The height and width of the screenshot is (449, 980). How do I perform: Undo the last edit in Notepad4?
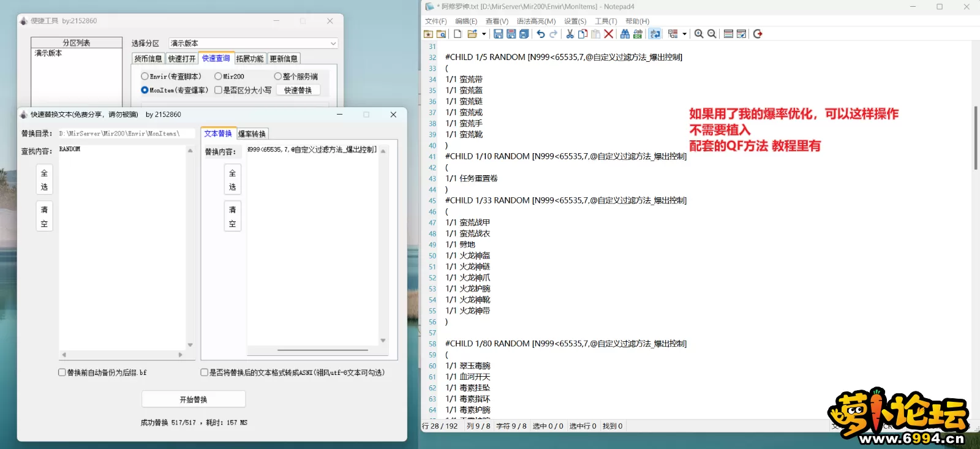point(541,34)
